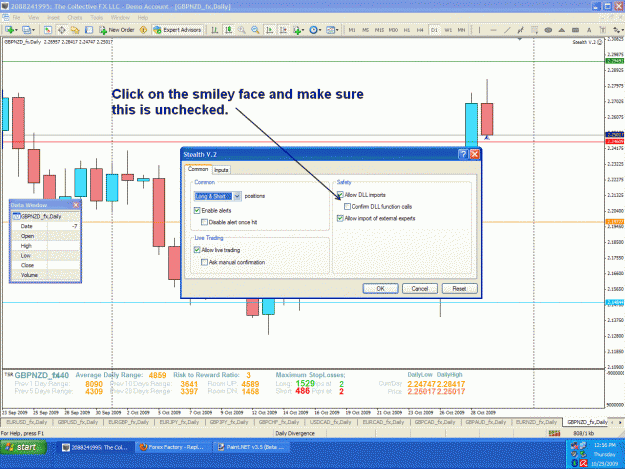Toggle Chart Shift icon
625x469 pixels.
point(283,30)
